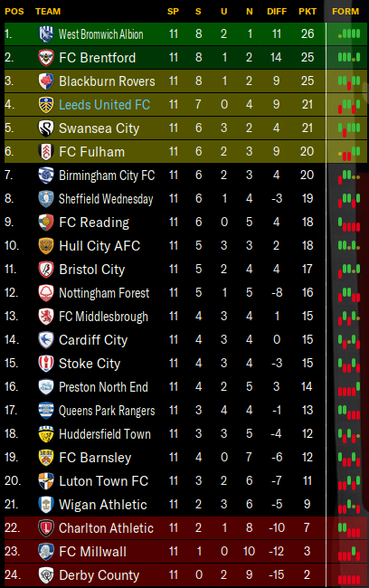Click the TEAM column header
The image size is (369, 588).
48,11
